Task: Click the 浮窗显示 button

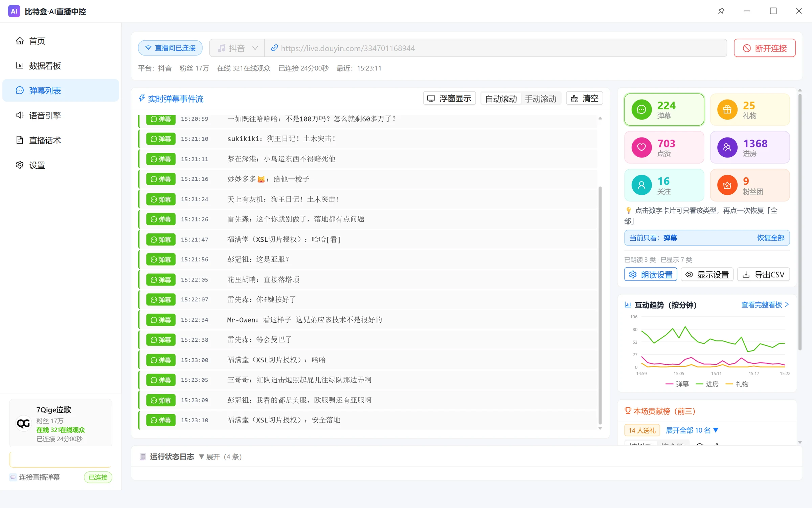Action: [449, 98]
